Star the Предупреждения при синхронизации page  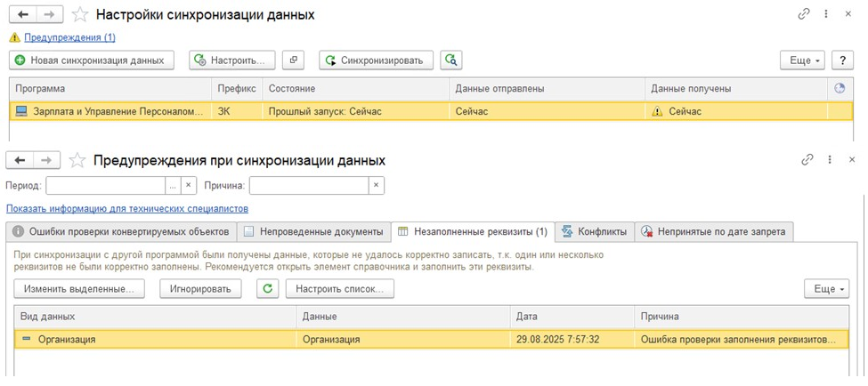point(77,160)
